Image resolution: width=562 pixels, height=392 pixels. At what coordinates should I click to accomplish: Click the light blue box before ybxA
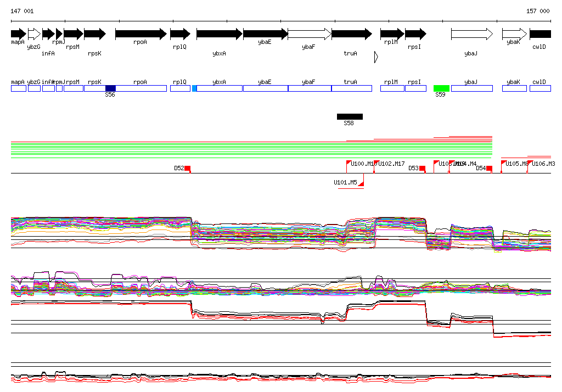194,88
